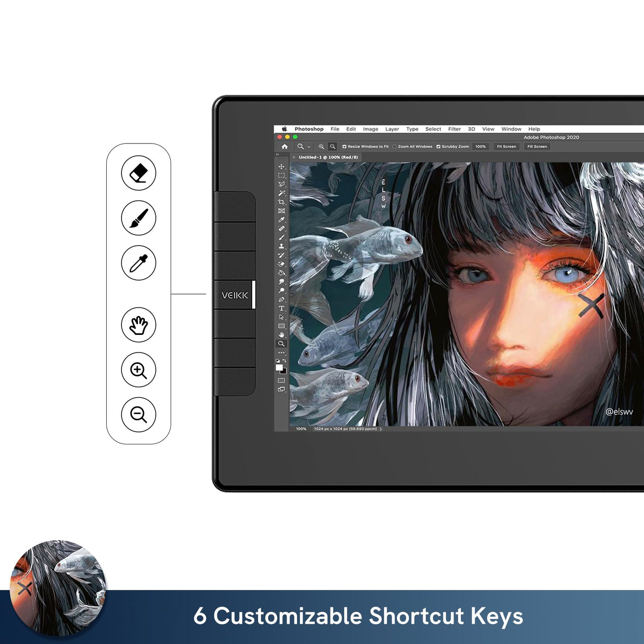
Task: Select the Crop tool
Action: click(x=281, y=202)
